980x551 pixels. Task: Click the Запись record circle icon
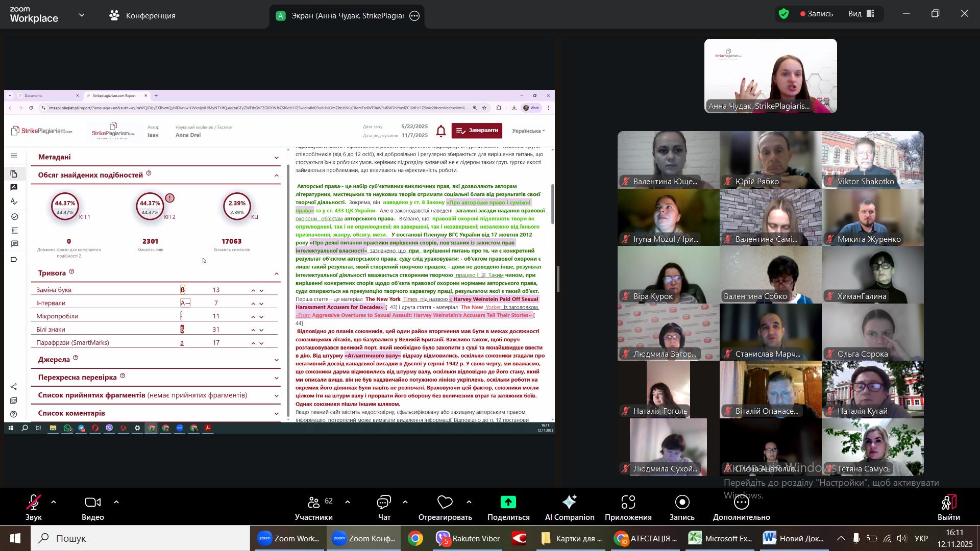pyautogui.click(x=682, y=503)
